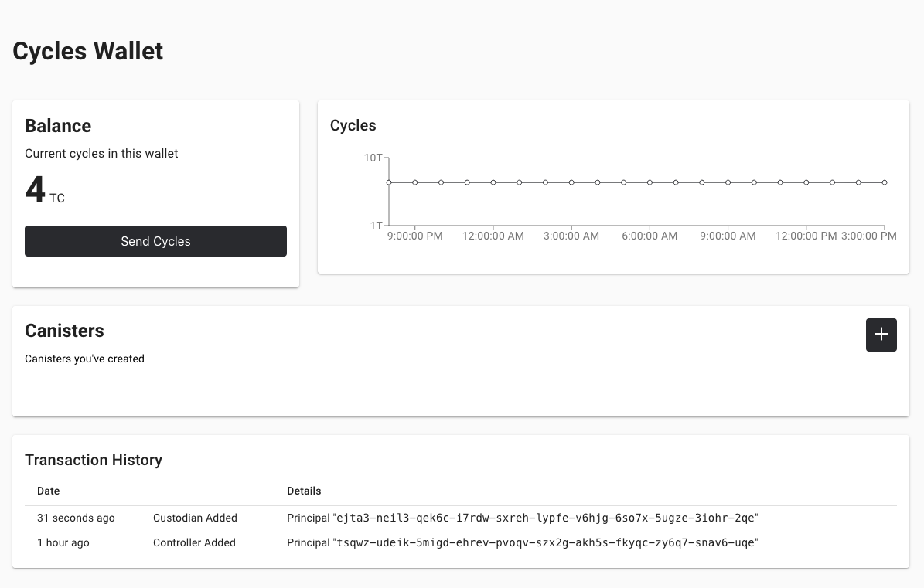Click the last data point on the Cycles chart
This screenshot has width=924, height=588.
tap(884, 182)
